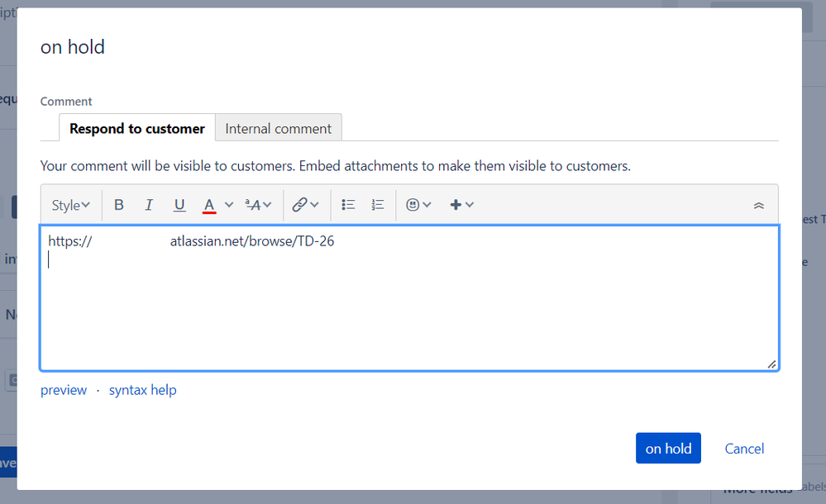The height and width of the screenshot is (504, 826).
Task: Switch to the Internal comment tab
Action: click(278, 128)
